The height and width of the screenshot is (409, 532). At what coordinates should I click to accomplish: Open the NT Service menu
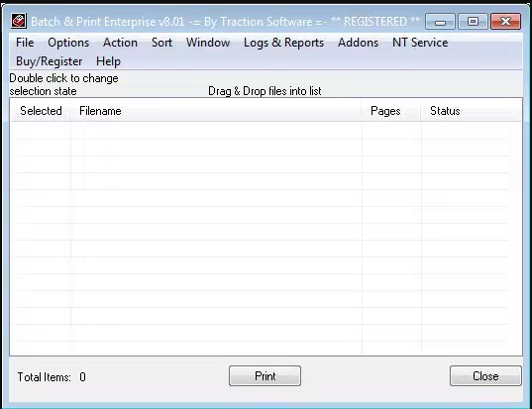click(x=420, y=43)
